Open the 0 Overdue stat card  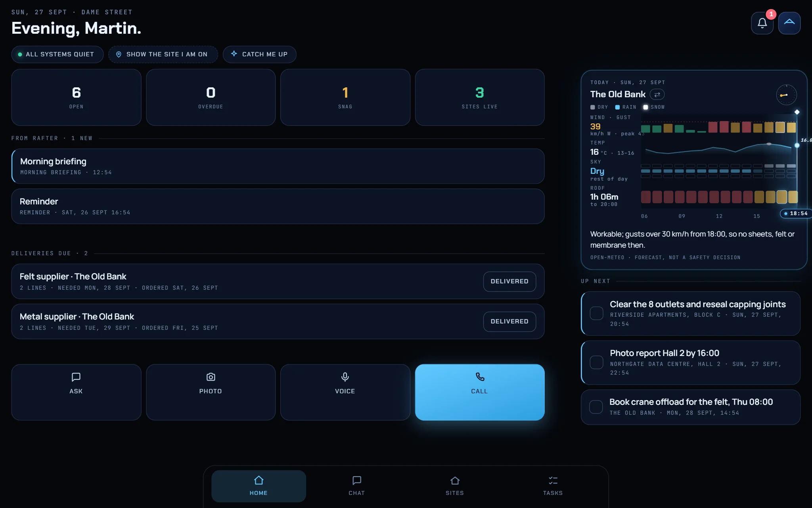211,98
